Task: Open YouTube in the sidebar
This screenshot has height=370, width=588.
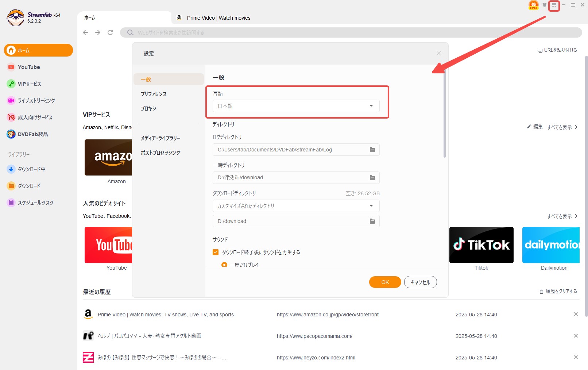Action: pos(38,67)
